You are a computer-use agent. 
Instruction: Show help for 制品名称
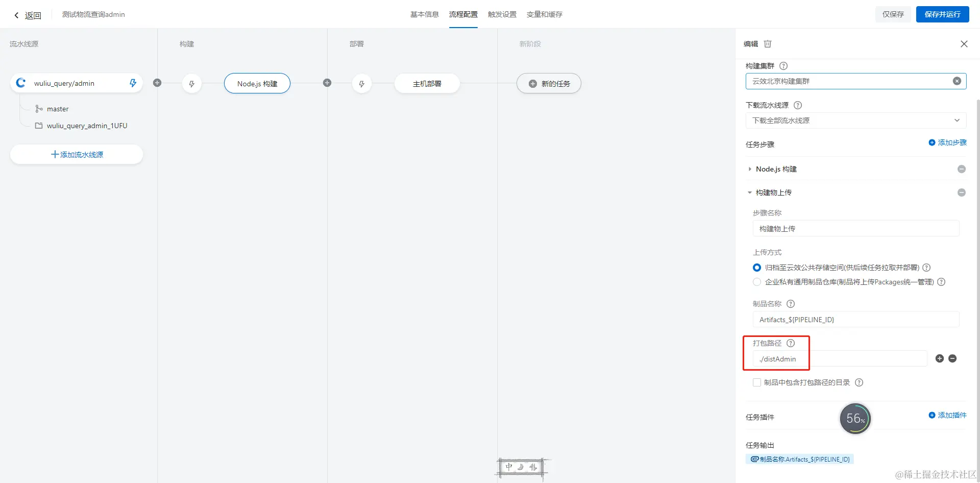[x=791, y=304]
